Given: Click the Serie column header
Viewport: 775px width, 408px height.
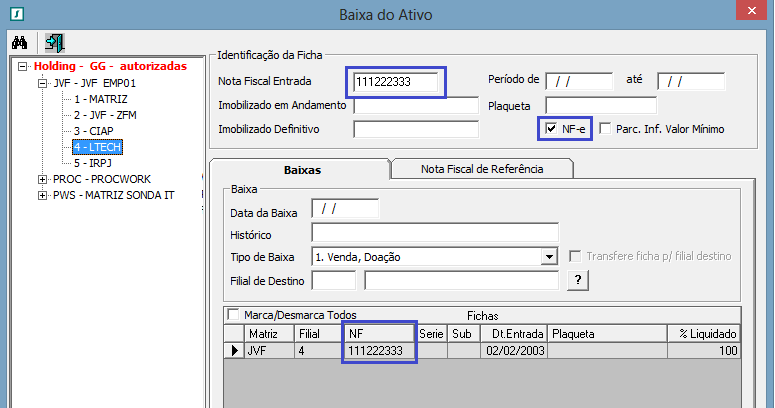Looking at the screenshot, I should pyautogui.click(x=431, y=334).
